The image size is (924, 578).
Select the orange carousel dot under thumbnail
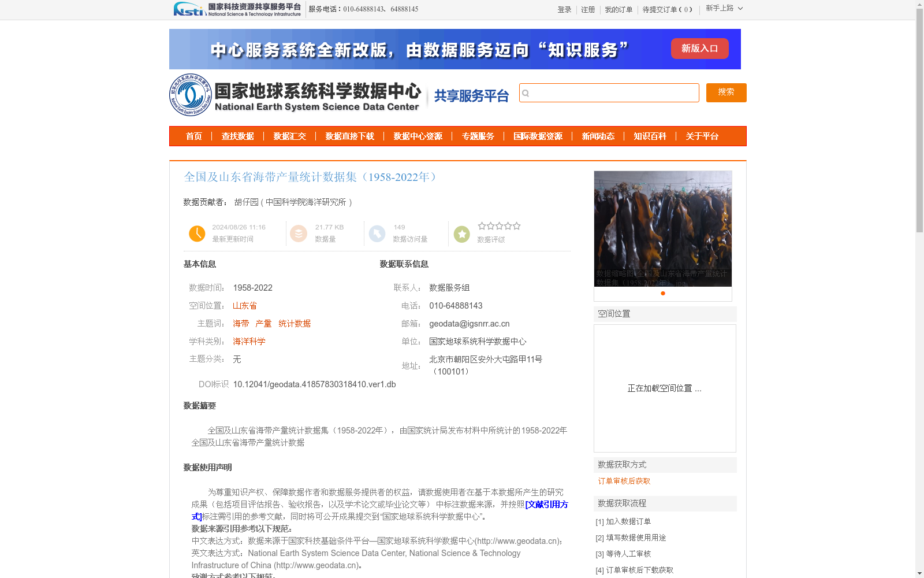[663, 293]
